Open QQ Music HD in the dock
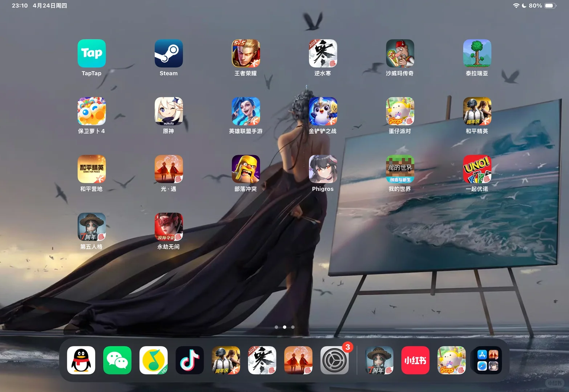Viewport: 569px width, 392px height. click(x=154, y=360)
